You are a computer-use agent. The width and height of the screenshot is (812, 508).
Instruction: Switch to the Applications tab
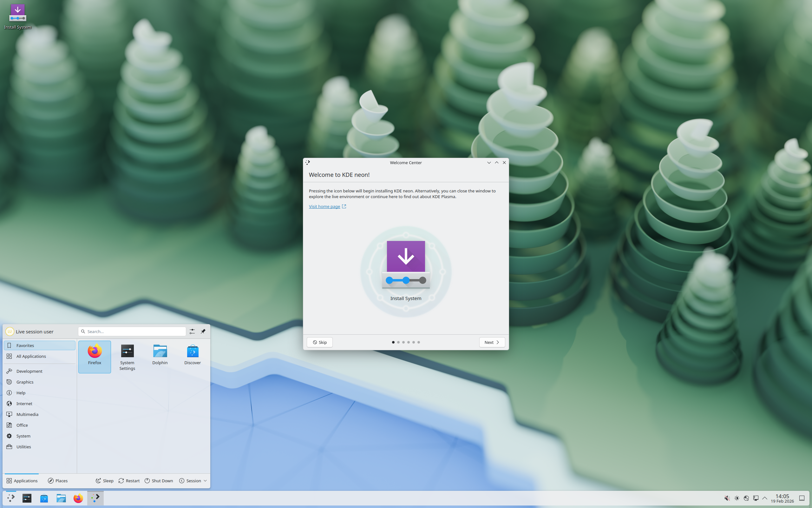tap(22, 480)
